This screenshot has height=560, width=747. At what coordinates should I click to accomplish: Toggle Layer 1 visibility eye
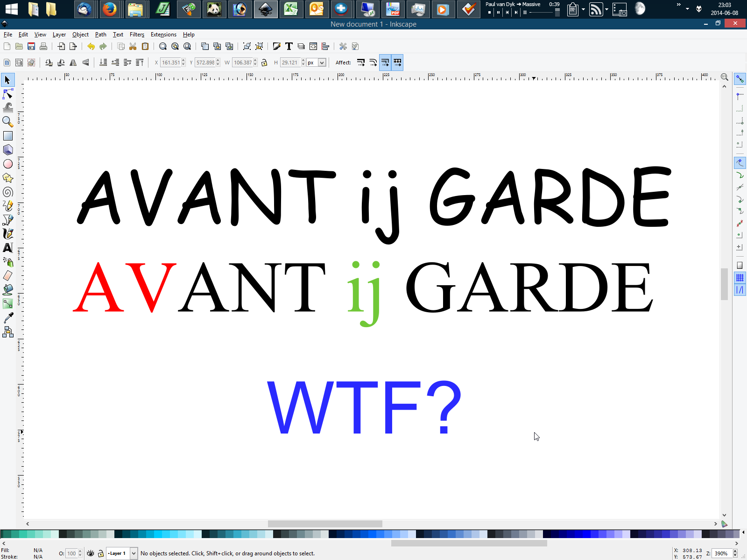tap(91, 553)
